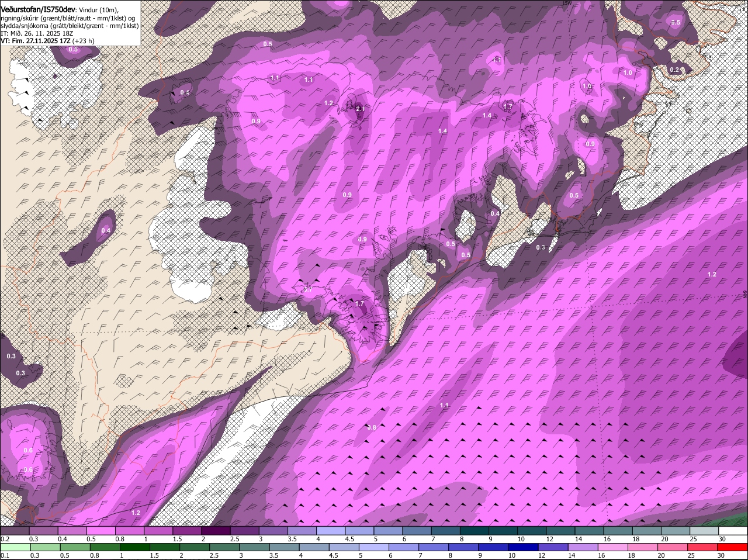Click the Veðurstofan/IS750dev title text
The height and width of the screenshot is (560, 748).
[38, 10]
